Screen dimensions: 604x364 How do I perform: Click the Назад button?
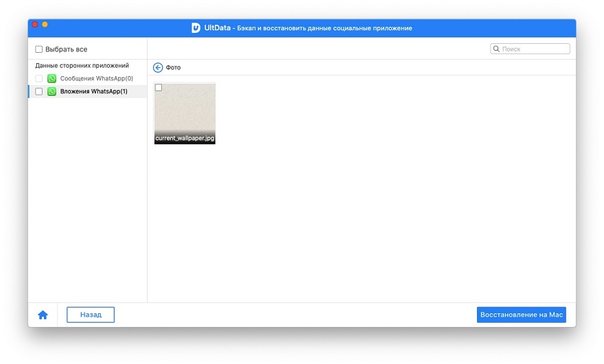pyautogui.click(x=91, y=315)
